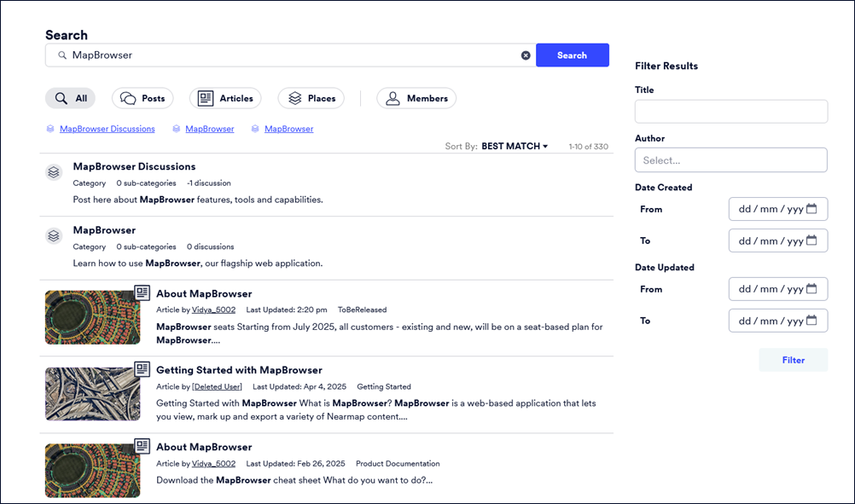This screenshot has height=504, width=855.
Task: Click the magnifier icon in search box
Action: [x=62, y=55]
